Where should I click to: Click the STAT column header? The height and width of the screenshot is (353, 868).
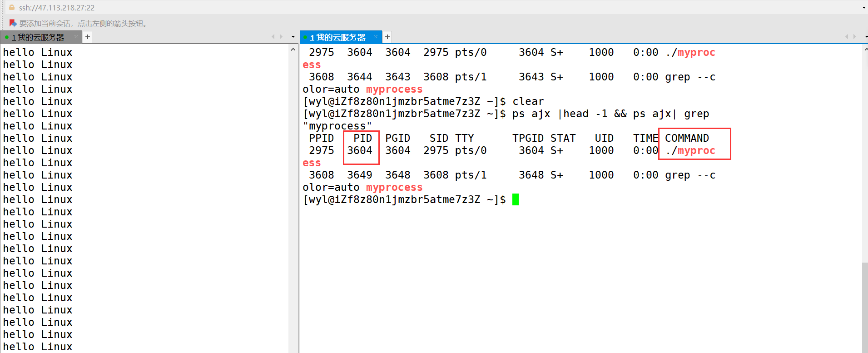(x=563, y=138)
